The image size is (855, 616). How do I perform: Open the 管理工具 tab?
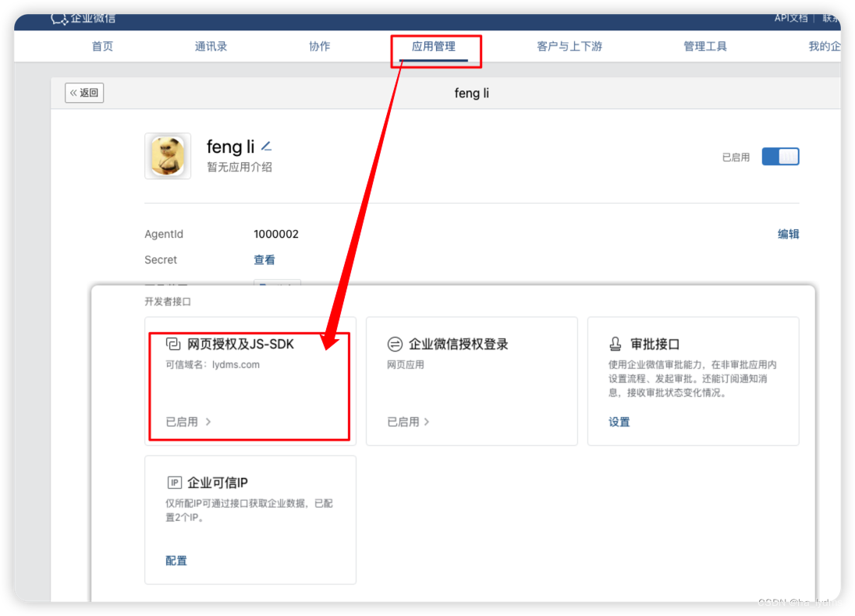point(705,46)
